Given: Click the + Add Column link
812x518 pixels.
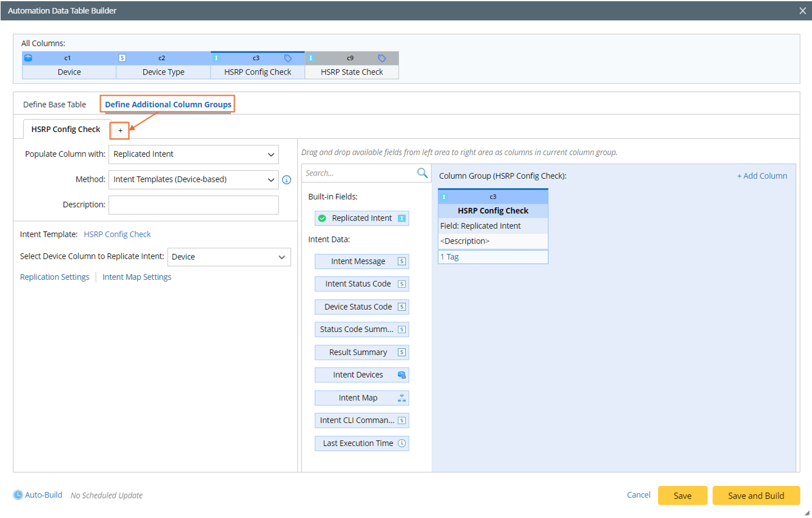Looking at the screenshot, I should pyautogui.click(x=762, y=176).
